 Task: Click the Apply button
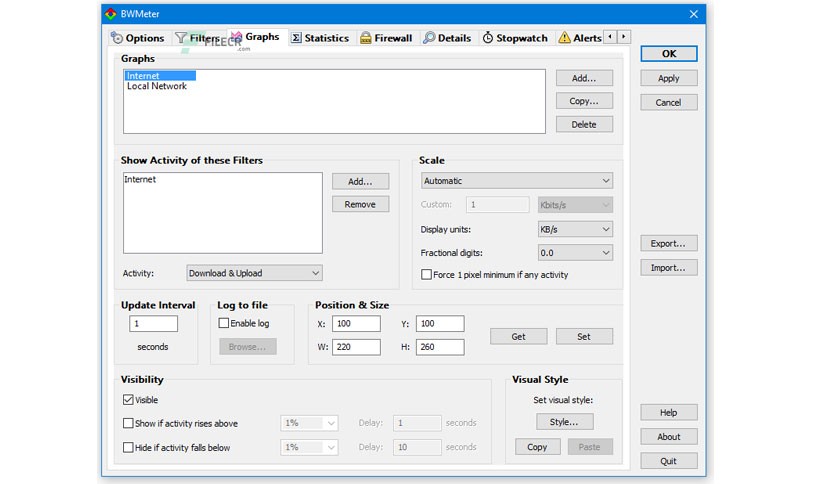[669, 78]
